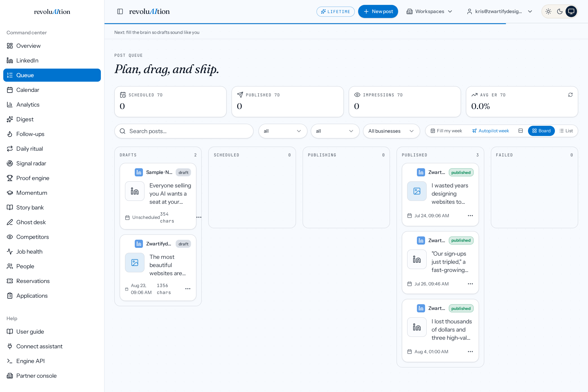Viewport: 588px width, 392px height.
Task: Click Autopilot week
Action: (x=490, y=131)
